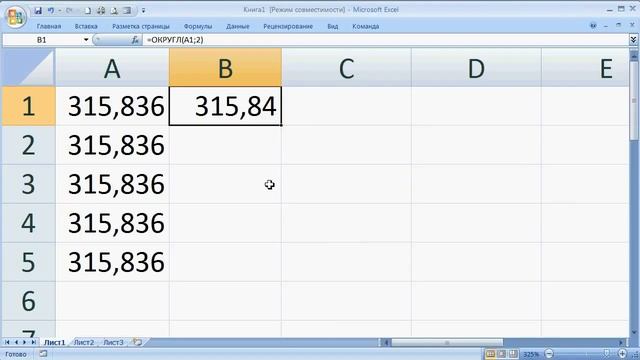Select row 1 header
This screenshot has width=640, height=360.
click(29, 106)
